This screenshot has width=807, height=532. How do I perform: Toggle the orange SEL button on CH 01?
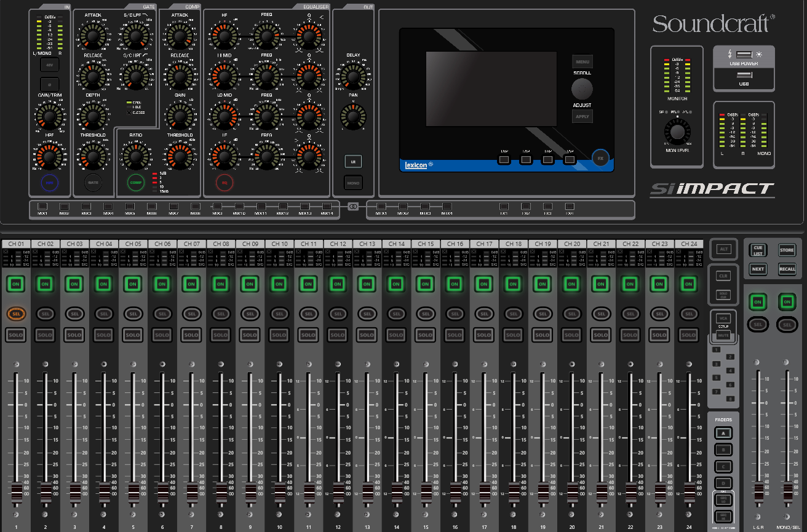coord(15,314)
